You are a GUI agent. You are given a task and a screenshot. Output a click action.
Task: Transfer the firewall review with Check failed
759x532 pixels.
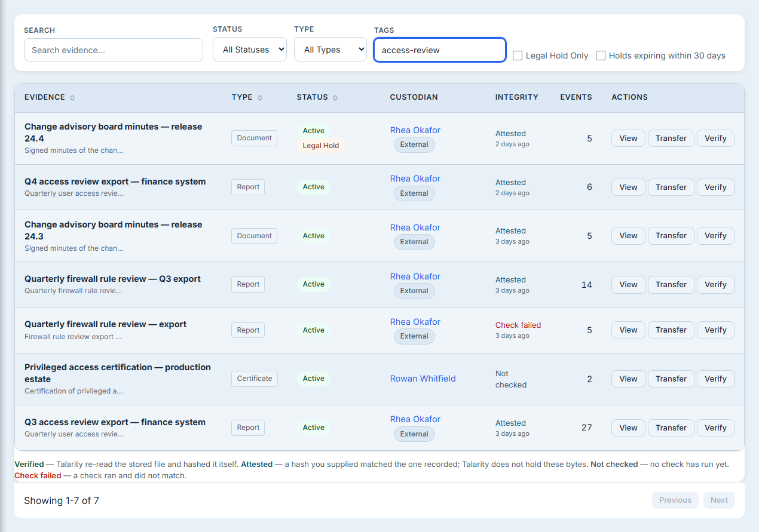tap(671, 330)
